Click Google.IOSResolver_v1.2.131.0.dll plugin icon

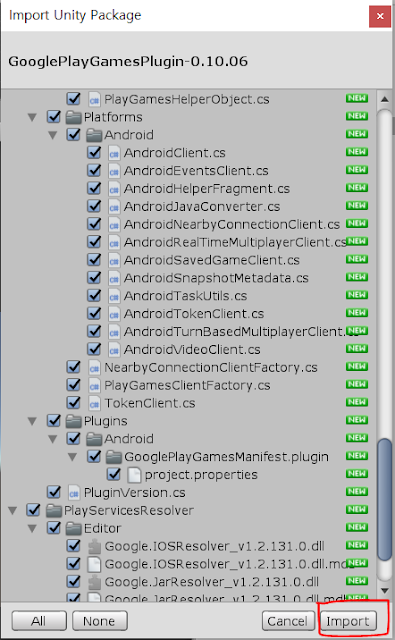94,546
